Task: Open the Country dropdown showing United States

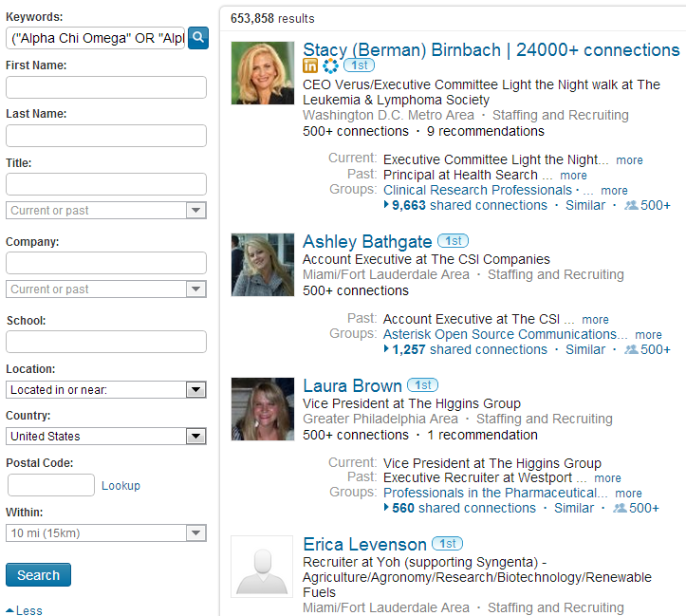Action: pyautogui.click(x=106, y=437)
